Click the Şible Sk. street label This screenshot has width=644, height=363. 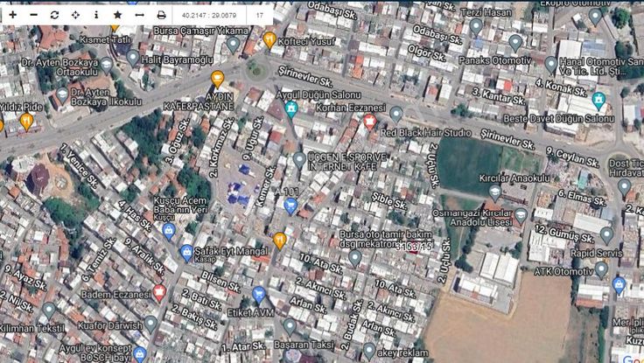pyautogui.click(x=389, y=201)
